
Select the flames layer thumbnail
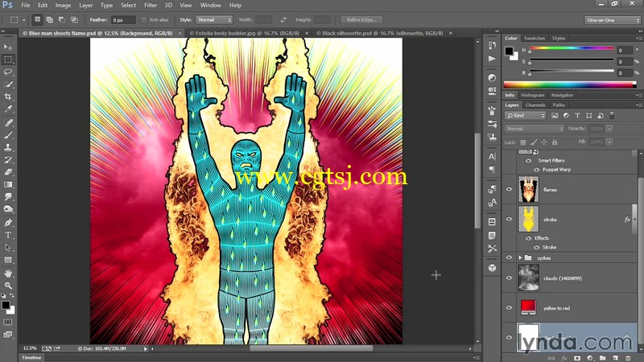coord(528,189)
